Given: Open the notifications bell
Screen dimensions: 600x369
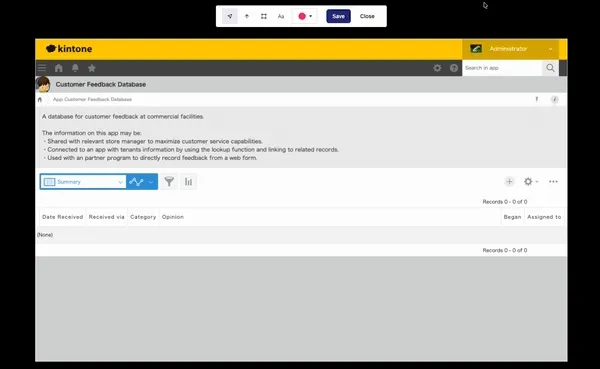Looking at the screenshot, I should click(75, 68).
